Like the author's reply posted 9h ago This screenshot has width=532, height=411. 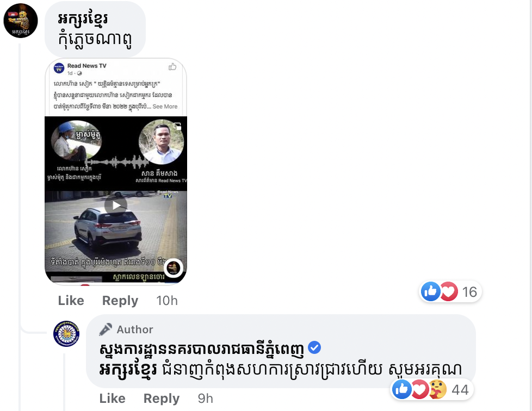(112, 398)
